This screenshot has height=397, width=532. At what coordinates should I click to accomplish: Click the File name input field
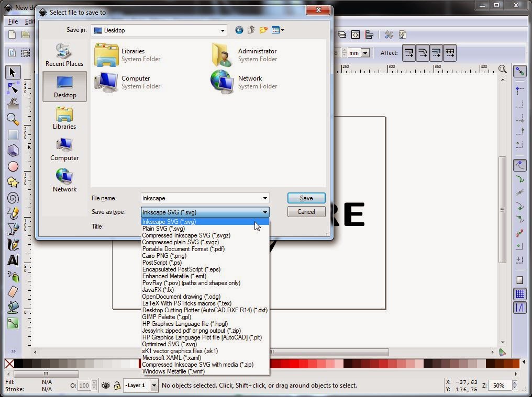(202, 198)
